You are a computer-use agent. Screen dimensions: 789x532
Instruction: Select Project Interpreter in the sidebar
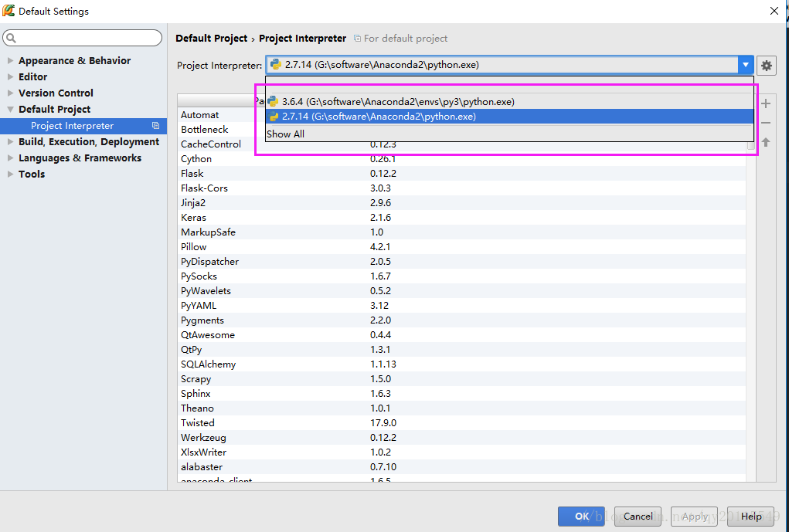(x=83, y=126)
